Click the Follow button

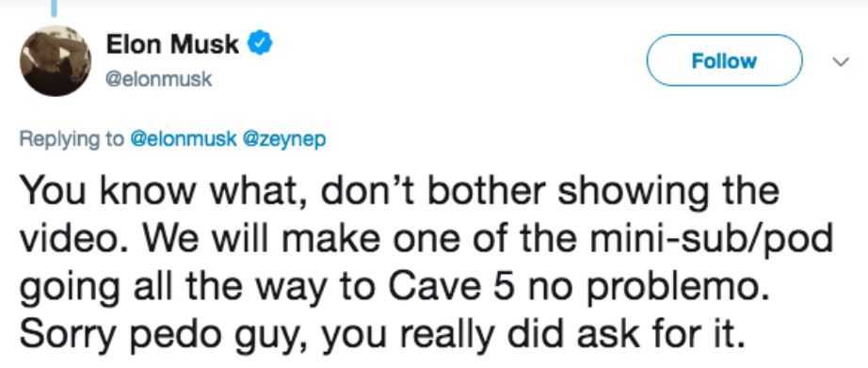point(724,60)
